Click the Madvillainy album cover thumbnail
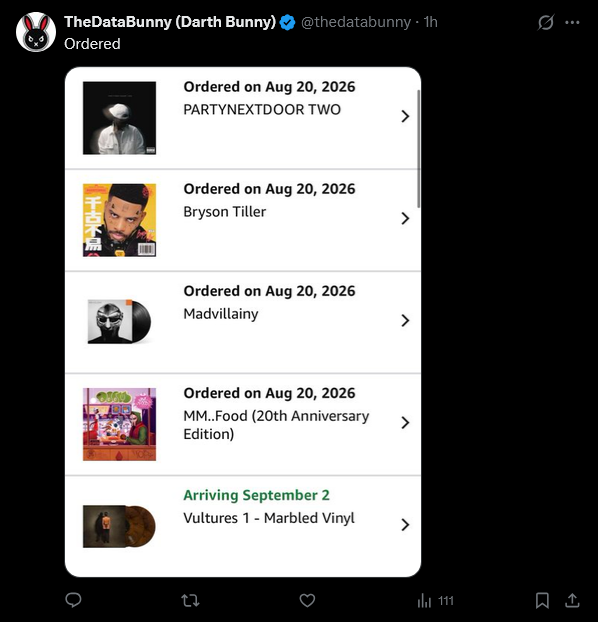Screen dimensions: 598x622 (119, 321)
